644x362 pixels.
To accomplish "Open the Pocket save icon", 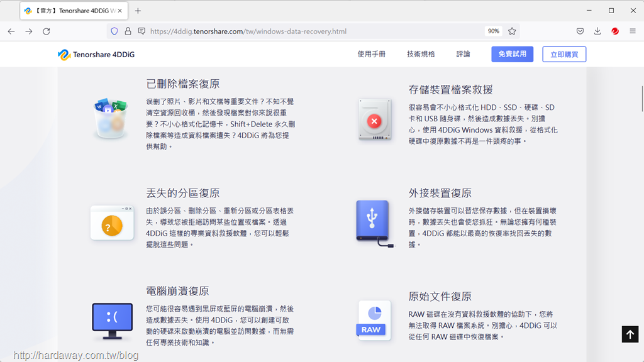I will (580, 31).
